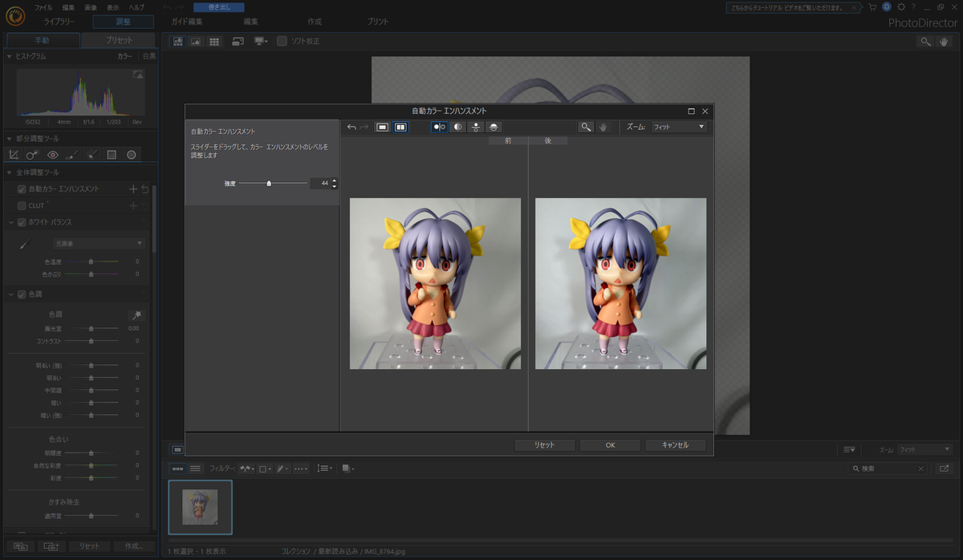Click the キャンセル button in dialog

coord(677,444)
